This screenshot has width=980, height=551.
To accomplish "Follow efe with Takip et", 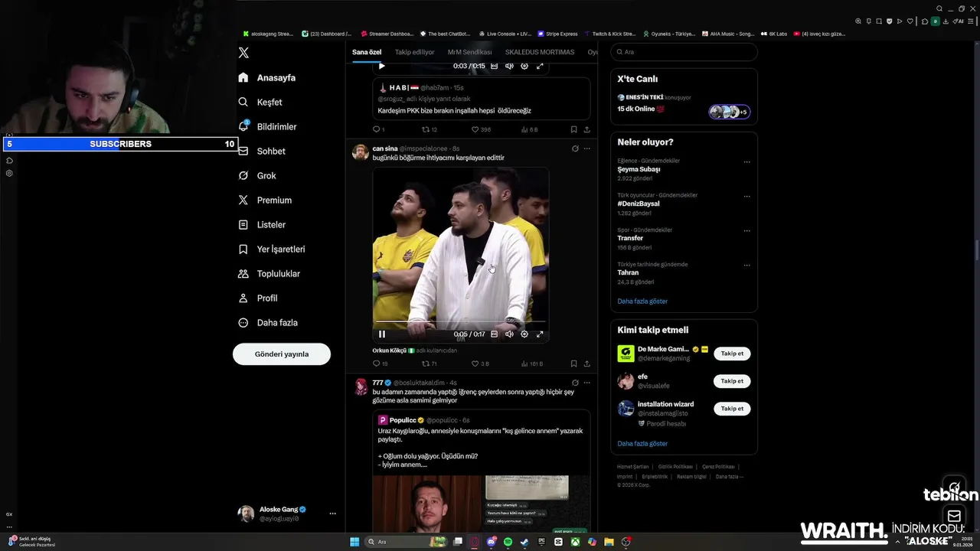I will coord(732,381).
